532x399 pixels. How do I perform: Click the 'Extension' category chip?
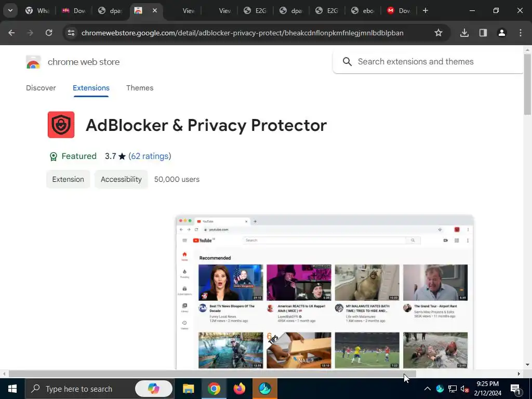(68, 179)
